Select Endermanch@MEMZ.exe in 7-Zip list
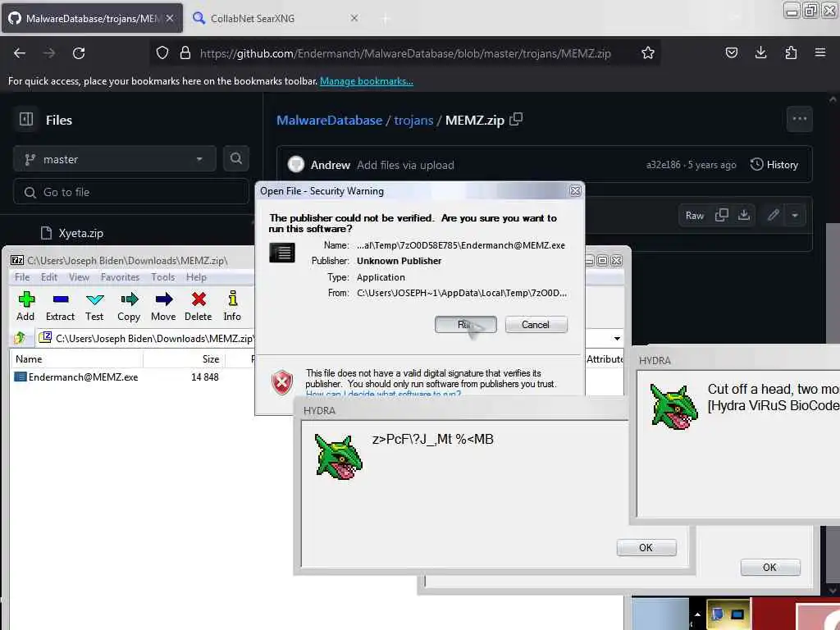 [83, 377]
